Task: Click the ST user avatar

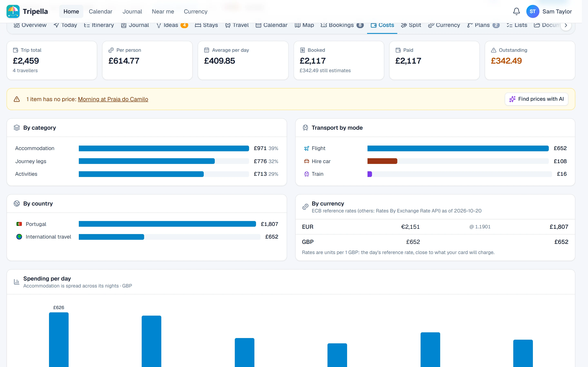Action: tap(532, 11)
